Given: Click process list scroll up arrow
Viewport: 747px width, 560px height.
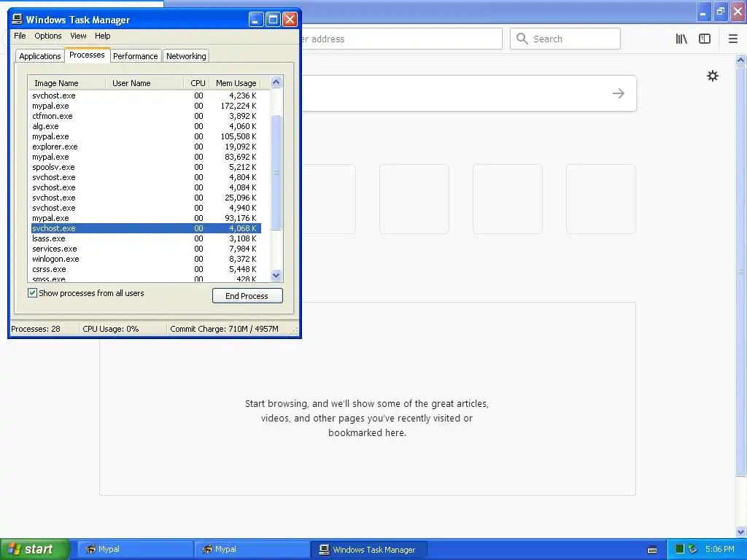Looking at the screenshot, I should (276, 82).
